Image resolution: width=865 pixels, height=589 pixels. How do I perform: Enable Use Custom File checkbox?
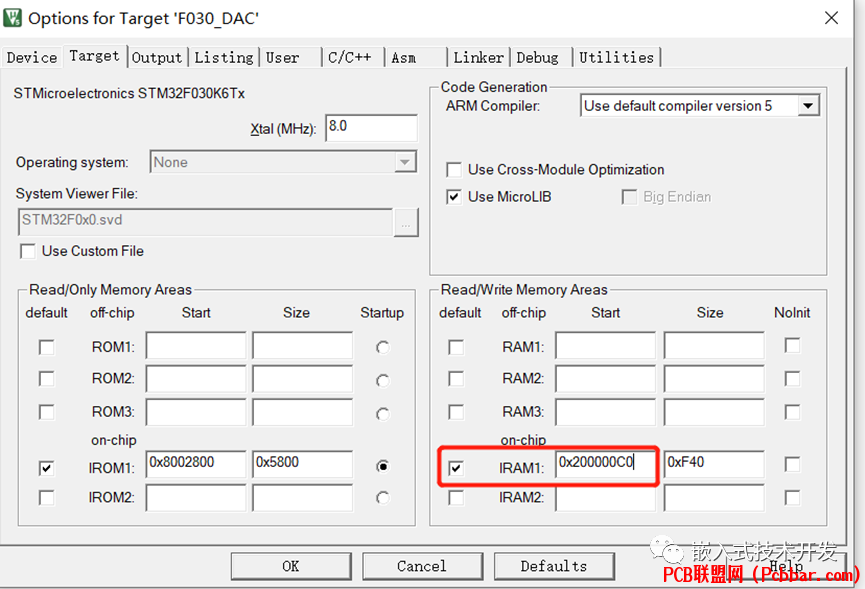pyautogui.click(x=28, y=251)
